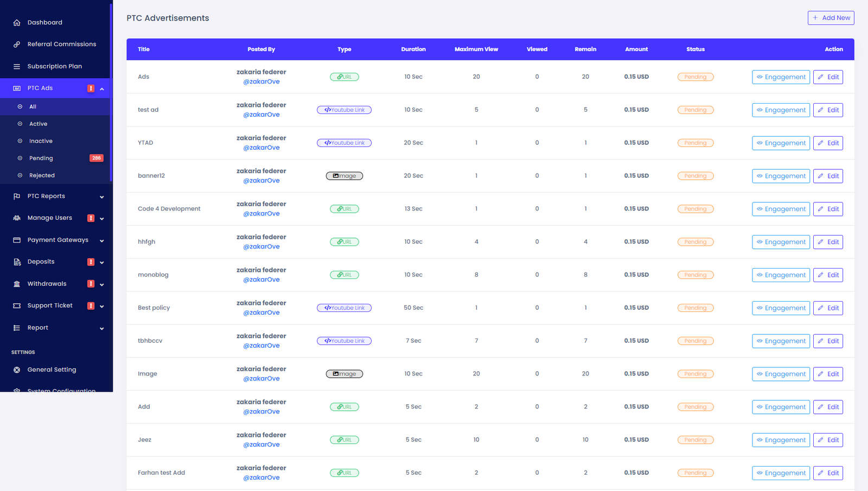Open Subscription Plan list icon
868x491 pixels.
coord(17,66)
